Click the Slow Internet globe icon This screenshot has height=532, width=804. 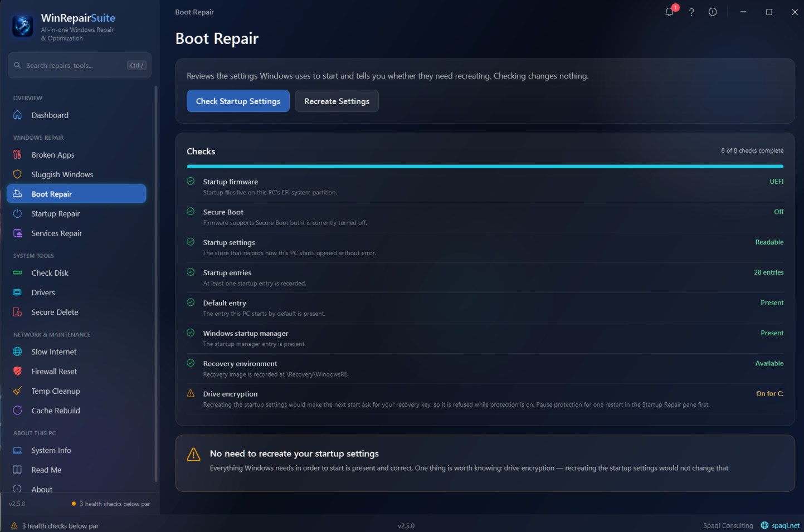(17, 352)
